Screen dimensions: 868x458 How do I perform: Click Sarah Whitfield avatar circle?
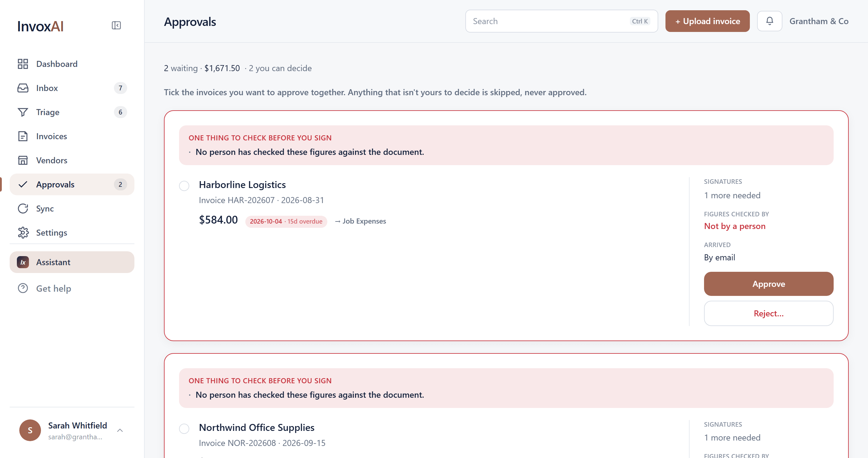[x=30, y=430]
